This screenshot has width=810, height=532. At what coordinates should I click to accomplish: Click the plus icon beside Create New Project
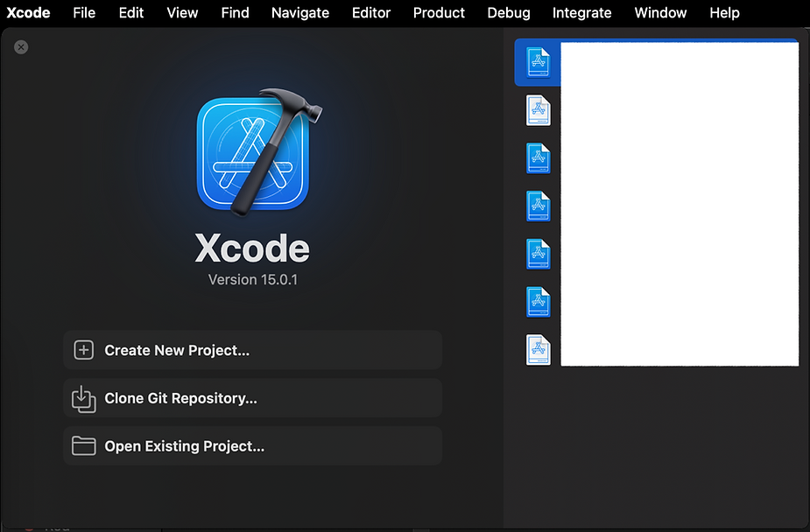(83, 349)
